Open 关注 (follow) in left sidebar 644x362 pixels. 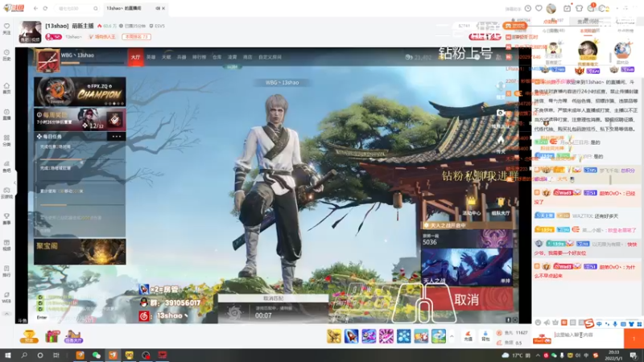pyautogui.click(x=6, y=28)
